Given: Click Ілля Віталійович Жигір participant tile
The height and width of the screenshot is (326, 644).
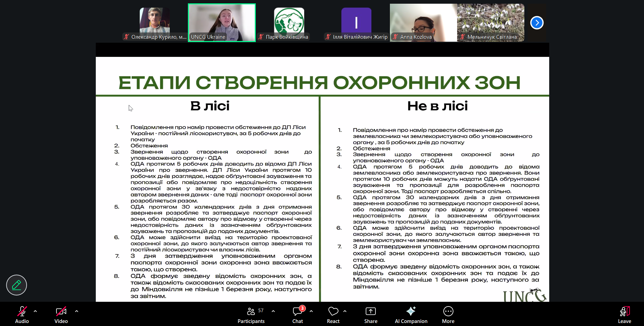Looking at the screenshot, I should click(356, 23).
